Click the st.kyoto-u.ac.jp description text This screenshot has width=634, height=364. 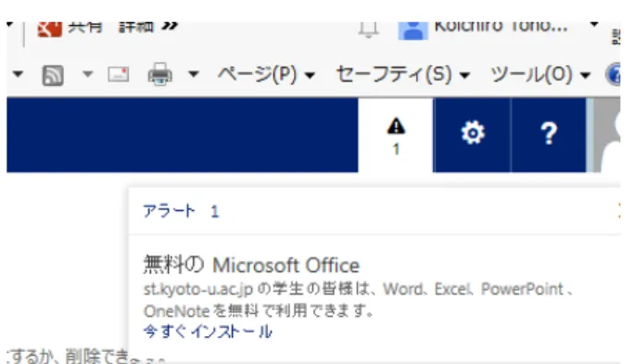pos(358,300)
